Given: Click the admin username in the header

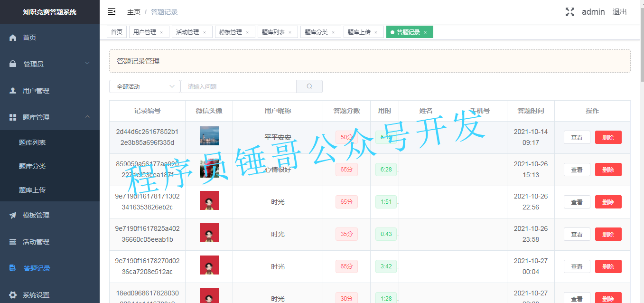Looking at the screenshot, I should point(593,12).
